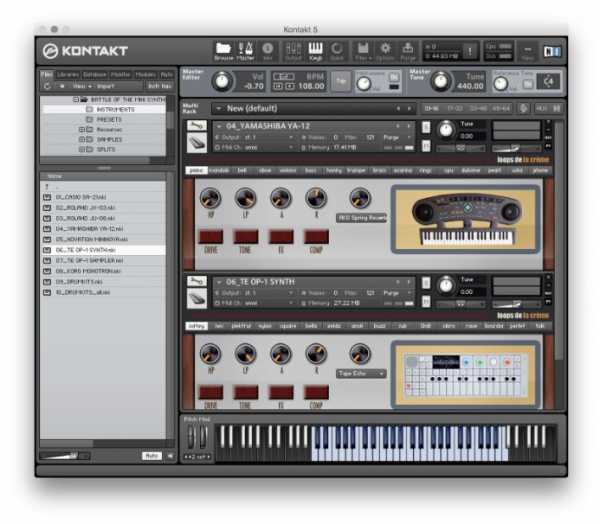This screenshot has width=600, height=524.
Task: Click the speaker icon at browser bottom
Action: pyautogui.click(x=170, y=455)
